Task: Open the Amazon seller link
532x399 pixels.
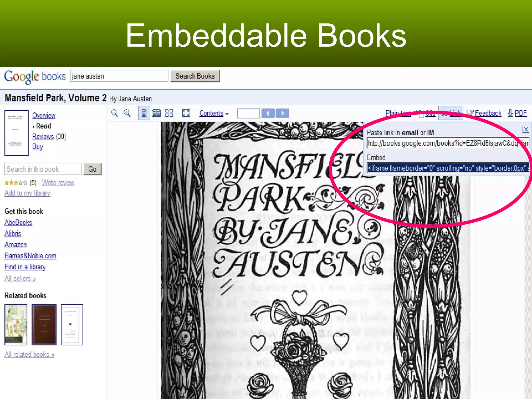Action: pos(16,245)
